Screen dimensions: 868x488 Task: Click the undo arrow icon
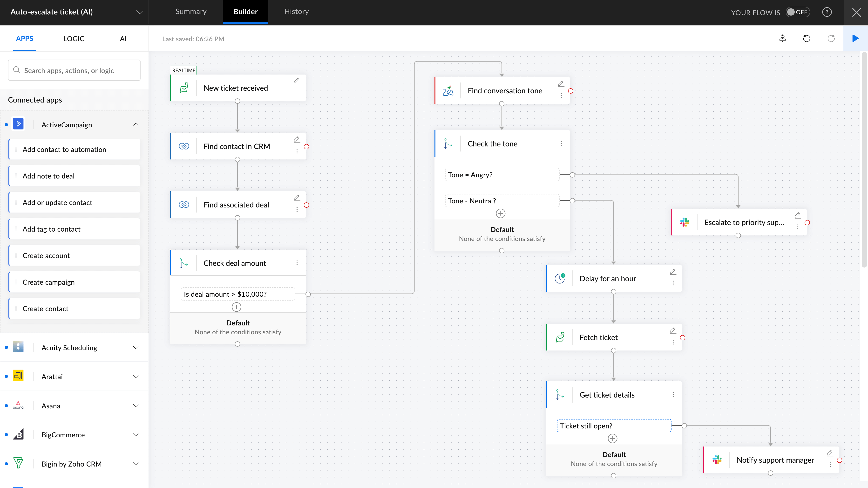click(806, 38)
